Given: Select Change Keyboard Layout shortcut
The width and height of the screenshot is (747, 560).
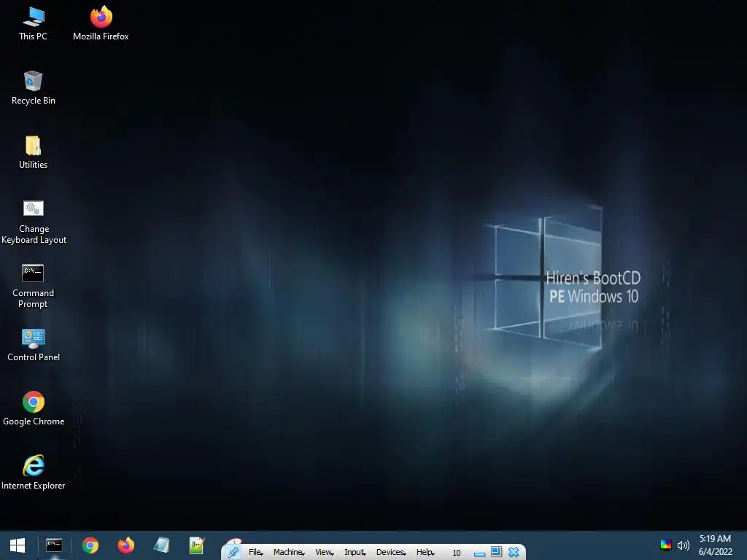Looking at the screenshot, I should tap(34, 222).
